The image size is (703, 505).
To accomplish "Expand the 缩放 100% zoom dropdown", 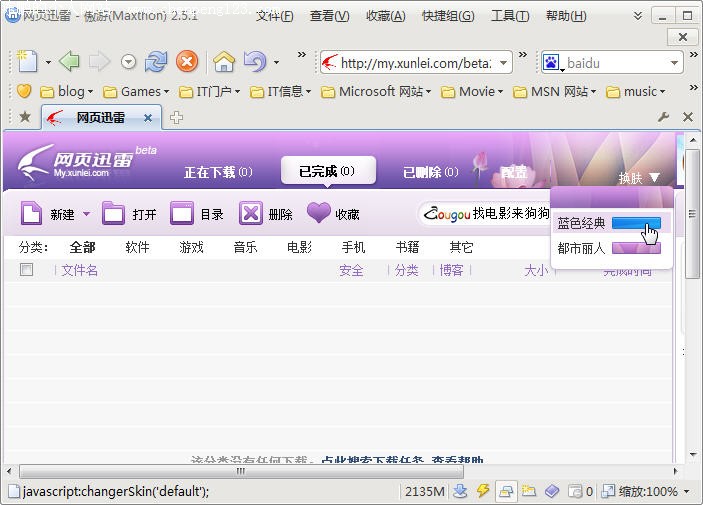I will (x=686, y=492).
